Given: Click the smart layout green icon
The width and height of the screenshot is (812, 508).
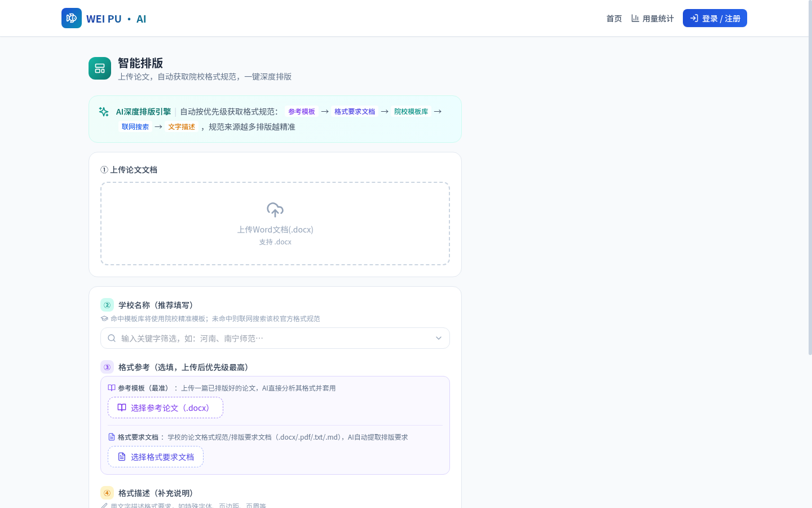Looking at the screenshot, I should click(x=100, y=68).
